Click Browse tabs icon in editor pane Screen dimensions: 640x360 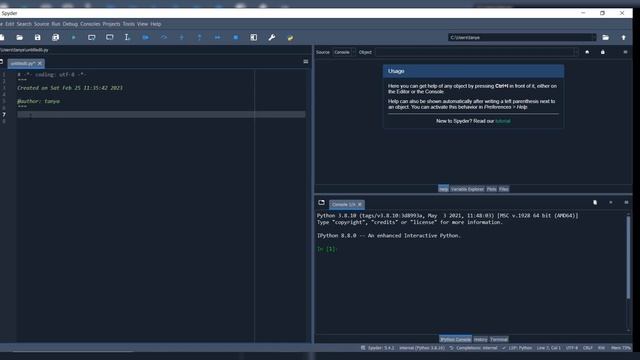coord(2,62)
